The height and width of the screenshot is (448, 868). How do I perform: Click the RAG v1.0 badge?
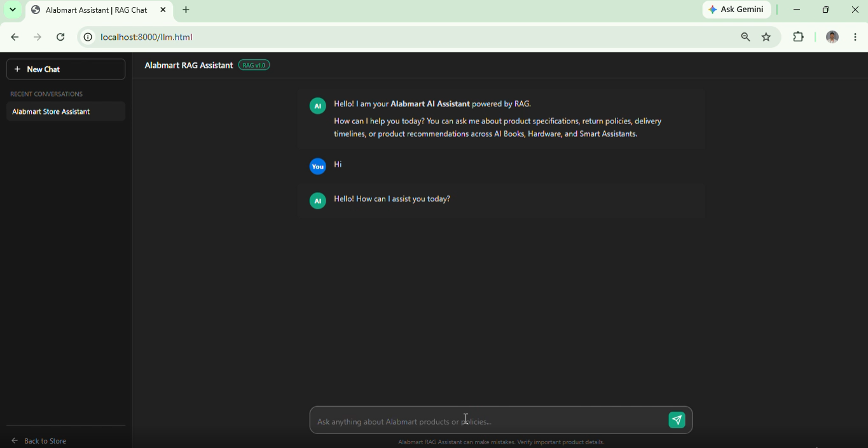[254, 65]
